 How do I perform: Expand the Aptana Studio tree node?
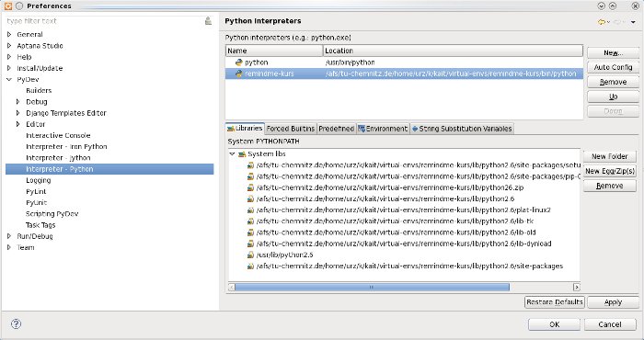pos(9,46)
